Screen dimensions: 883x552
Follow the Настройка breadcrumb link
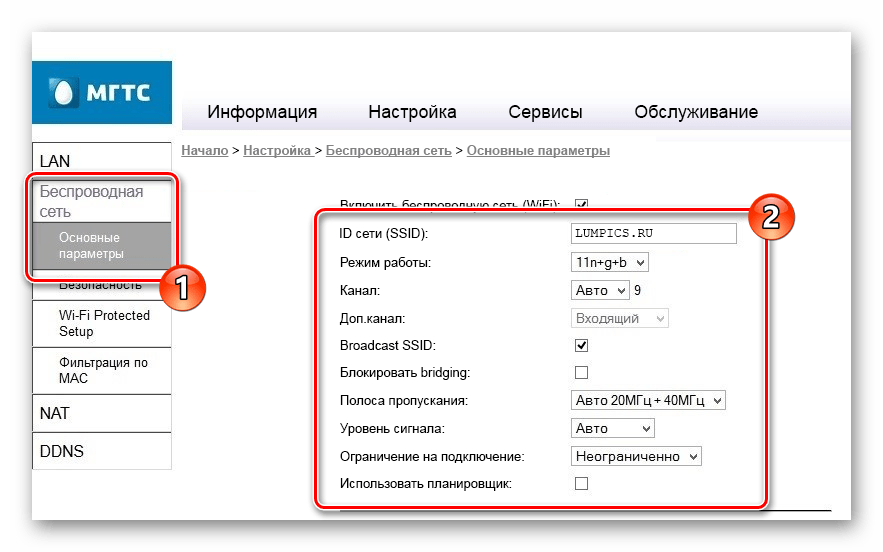(x=278, y=150)
